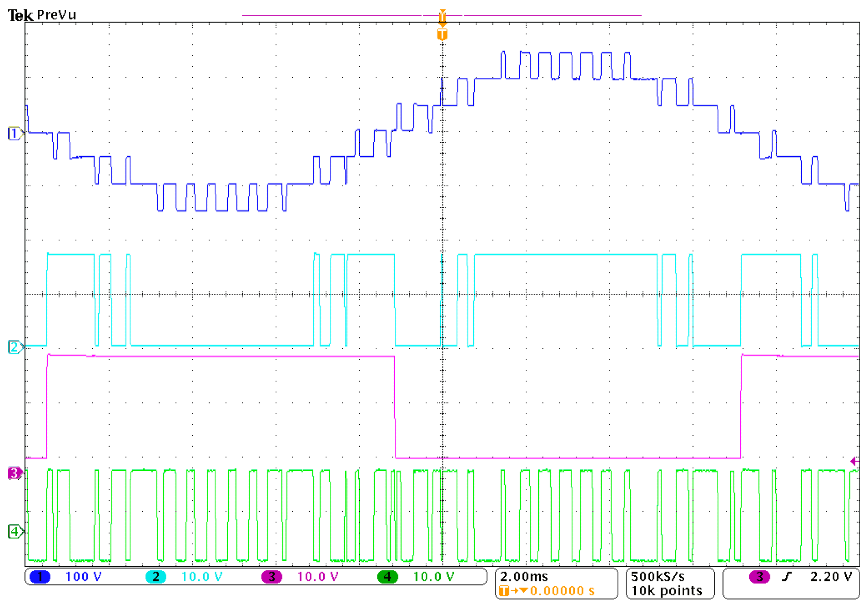
Task: Click the green channel 4 badge
Action: click(x=387, y=576)
